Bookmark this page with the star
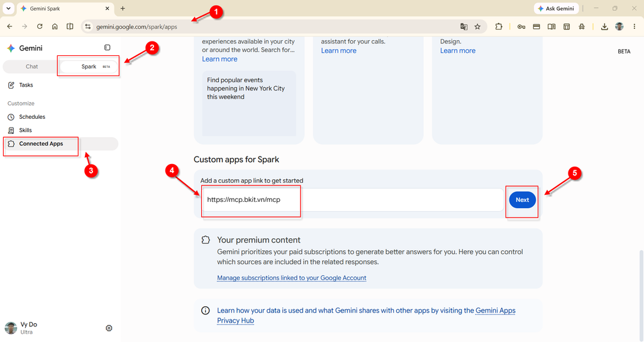The height and width of the screenshot is (342, 644). pyautogui.click(x=477, y=26)
